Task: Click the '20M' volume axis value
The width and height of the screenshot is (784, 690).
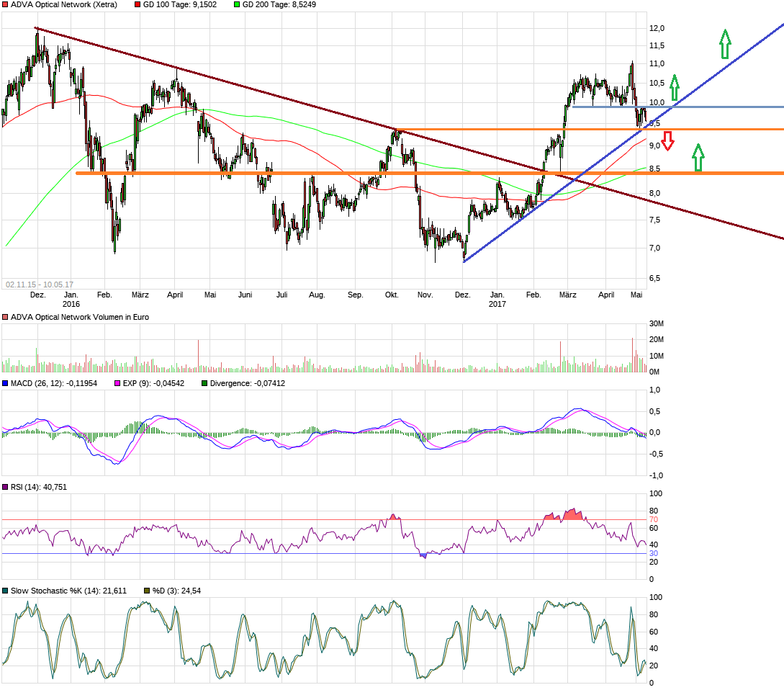Action: 657,340
